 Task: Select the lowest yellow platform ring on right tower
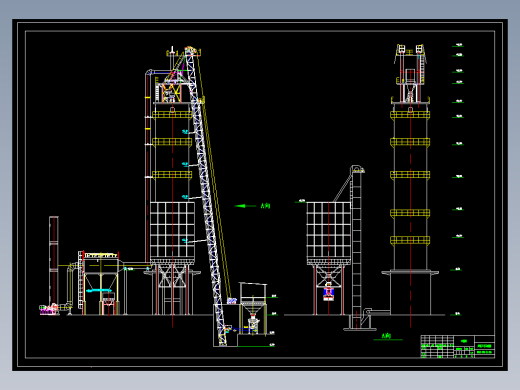(x=410, y=240)
